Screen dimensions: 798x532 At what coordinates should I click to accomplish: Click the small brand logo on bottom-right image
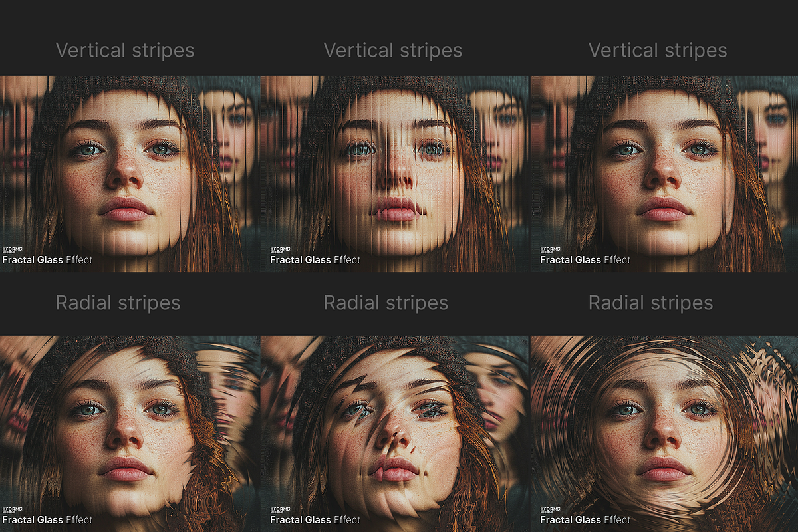[x=551, y=509]
